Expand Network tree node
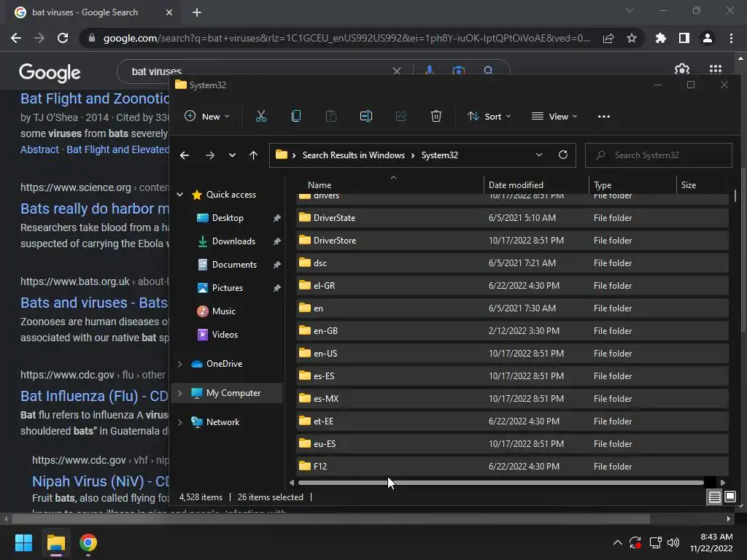This screenshot has height=560, width=747. point(180,422)
